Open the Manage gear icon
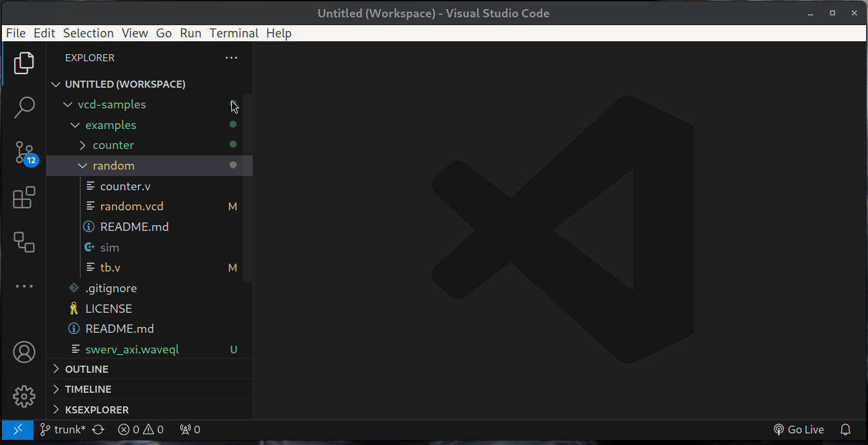The height and width of the screenshot is (445, 868). point(24,396)
